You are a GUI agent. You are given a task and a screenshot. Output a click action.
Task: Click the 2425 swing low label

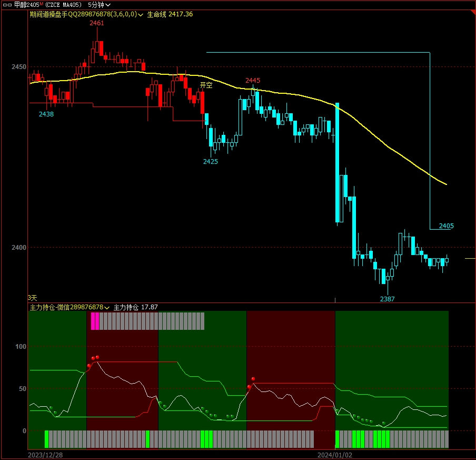(x=211, y=162)
